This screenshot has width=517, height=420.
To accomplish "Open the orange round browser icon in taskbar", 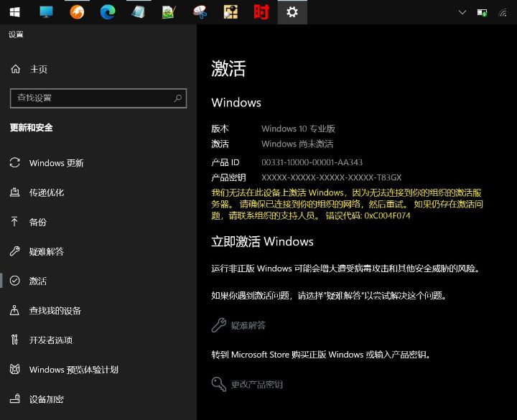I will (77, 12).
